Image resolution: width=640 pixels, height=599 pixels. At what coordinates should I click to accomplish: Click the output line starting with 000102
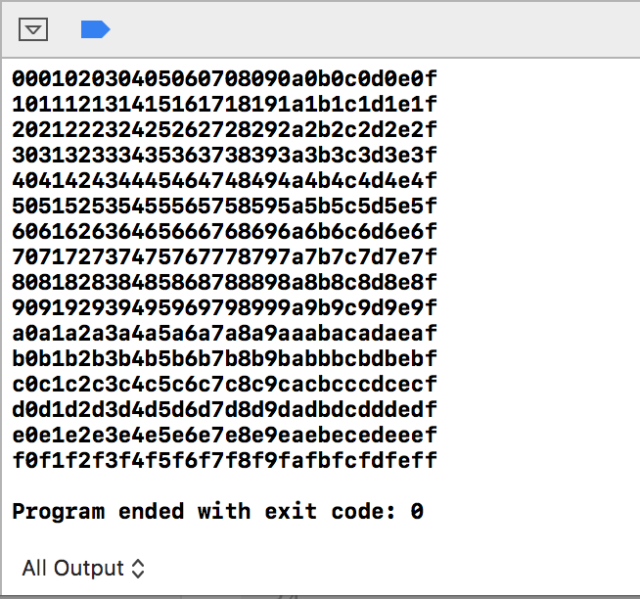click(224, 79)
